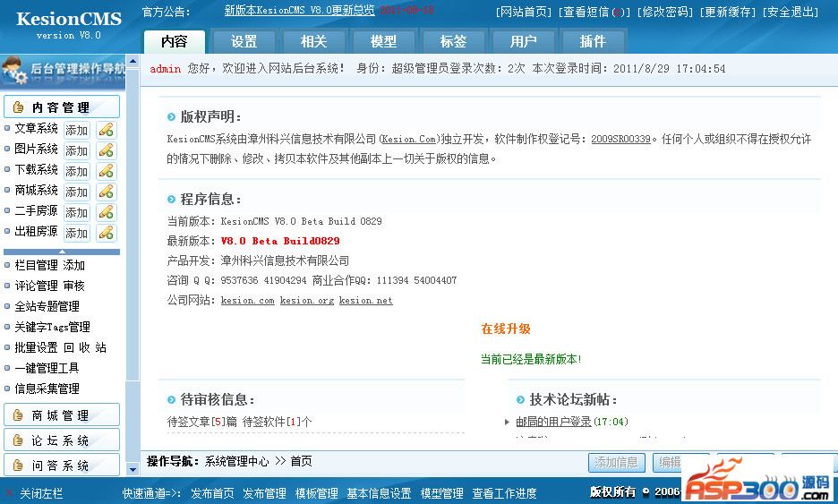Click the 发布首页 quick link
Screen dimensions: 838x504
[212, 493]
